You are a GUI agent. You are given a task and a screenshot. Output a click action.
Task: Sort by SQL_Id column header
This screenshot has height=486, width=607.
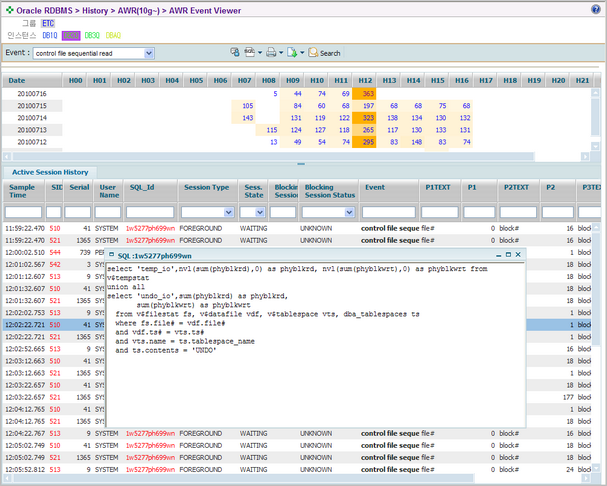click(150, 191)
